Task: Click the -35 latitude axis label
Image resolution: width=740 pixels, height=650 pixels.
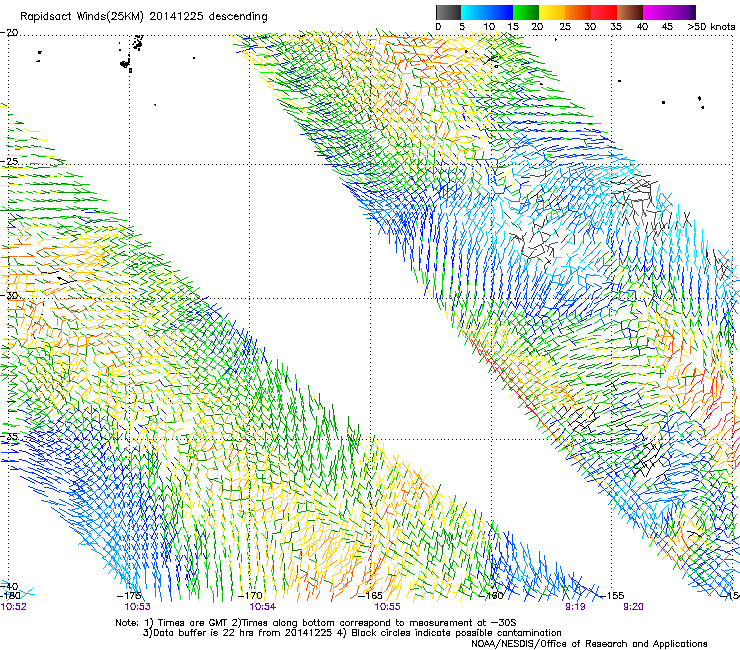Action: [9, 437]
